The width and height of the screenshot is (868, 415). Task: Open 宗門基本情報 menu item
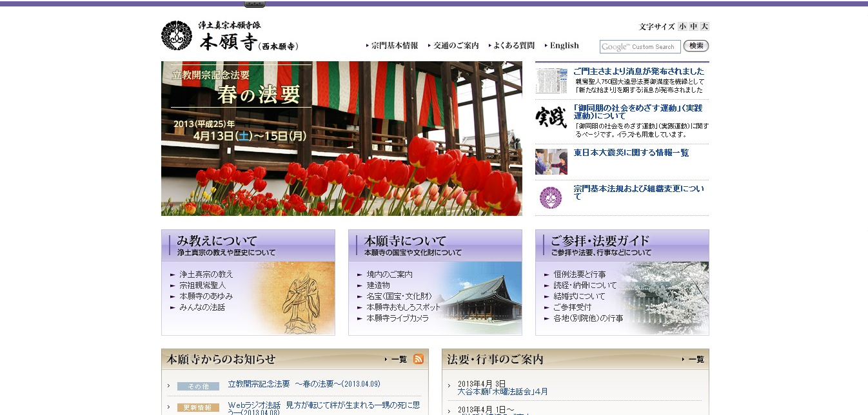[395, 46]
